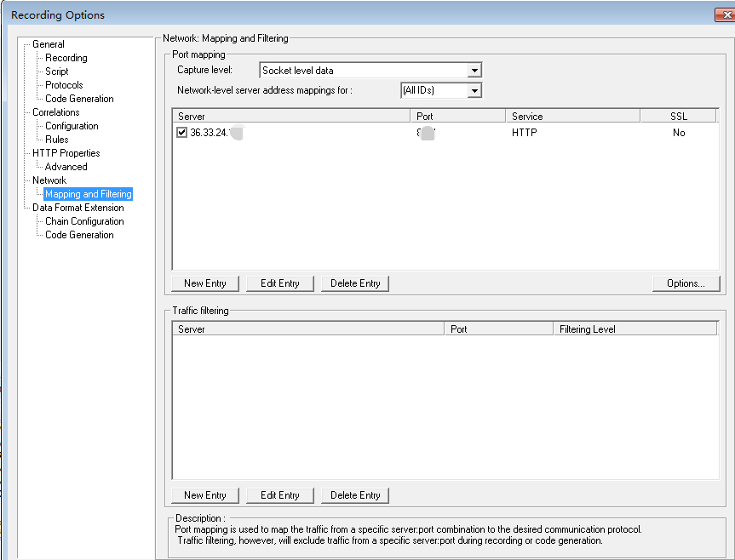735x560 pixels.
Task: Delete the selected Port mapping entry
Action: click(x=355, y=283)
